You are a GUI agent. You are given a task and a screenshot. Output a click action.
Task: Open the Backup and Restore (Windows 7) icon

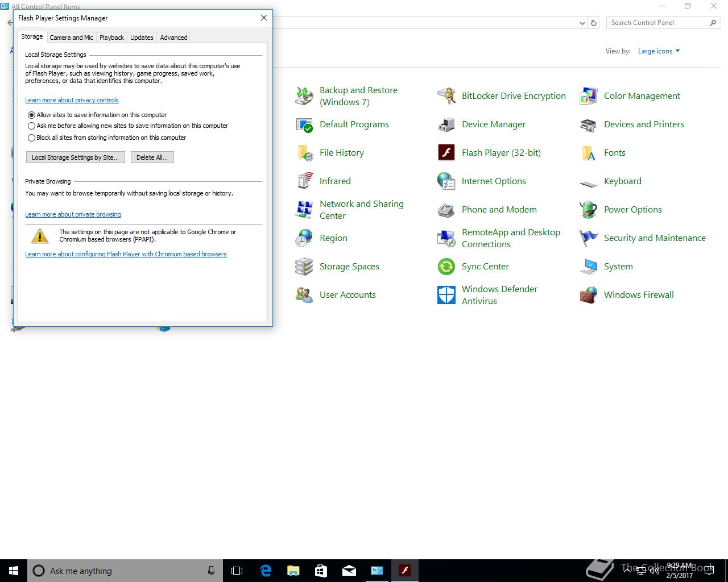304,96
